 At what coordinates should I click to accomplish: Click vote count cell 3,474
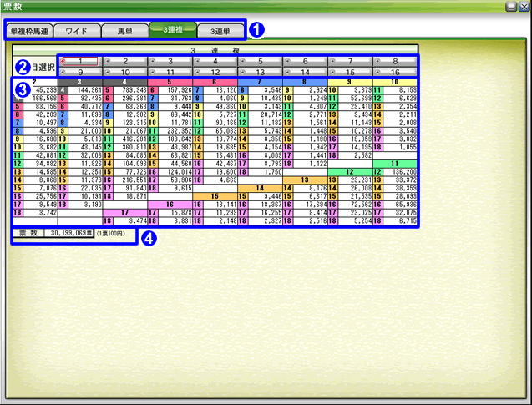coord(130,220)
